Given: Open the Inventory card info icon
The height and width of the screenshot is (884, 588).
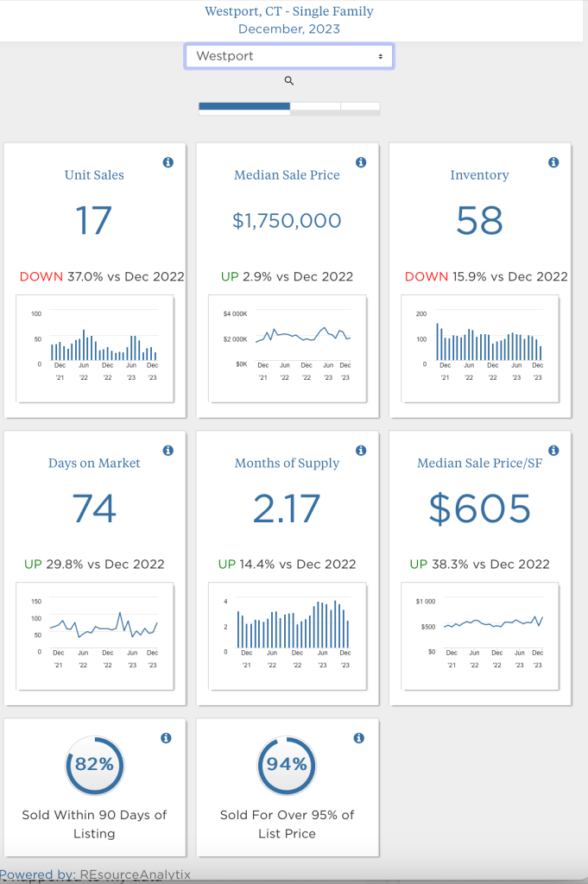Looking at the screenshot, I should pos(553,162).
